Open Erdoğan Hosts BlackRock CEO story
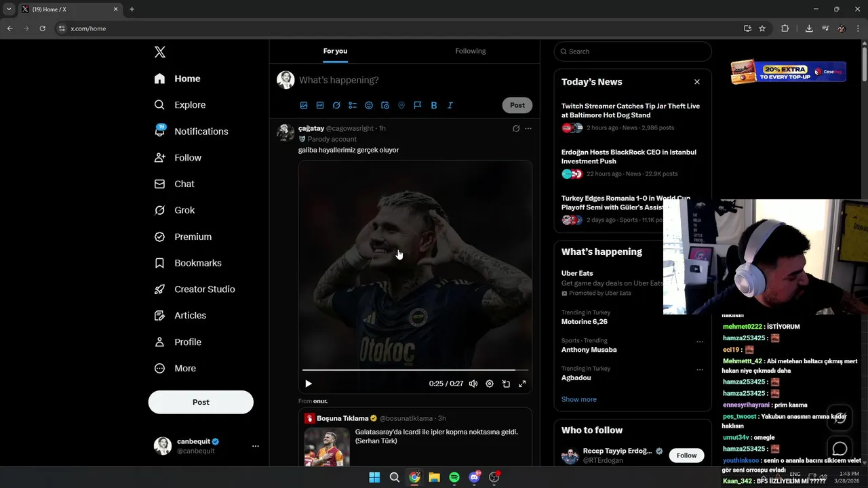Viewport: 868px width, 488px height. [632, 163]
